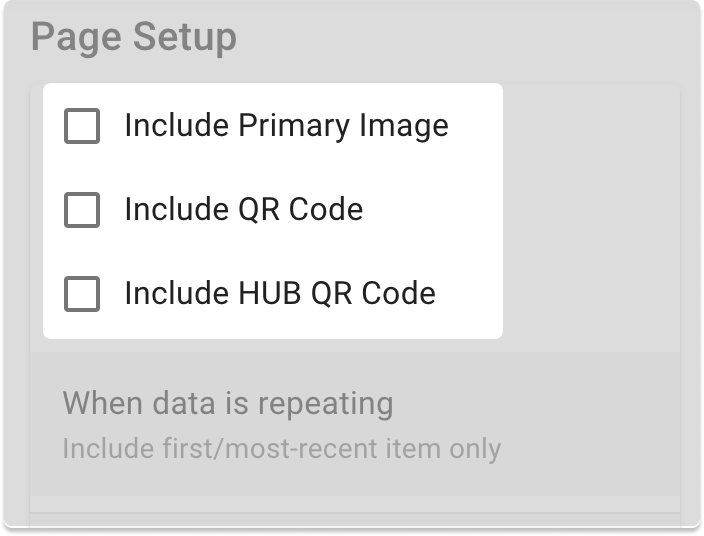The height and width of the screenshot is (536, 704).
Task: Turn on QR code inclusion
Action: coord(82,211)
